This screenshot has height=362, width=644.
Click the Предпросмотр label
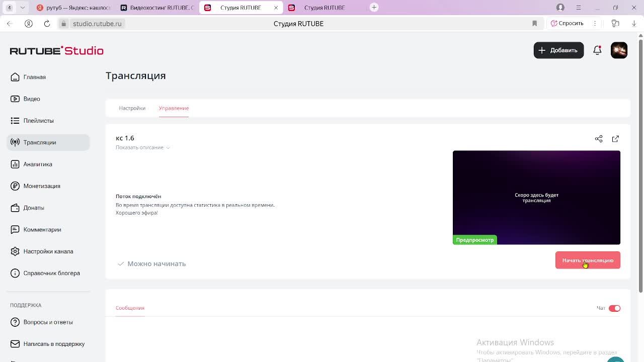coord(475,240)
